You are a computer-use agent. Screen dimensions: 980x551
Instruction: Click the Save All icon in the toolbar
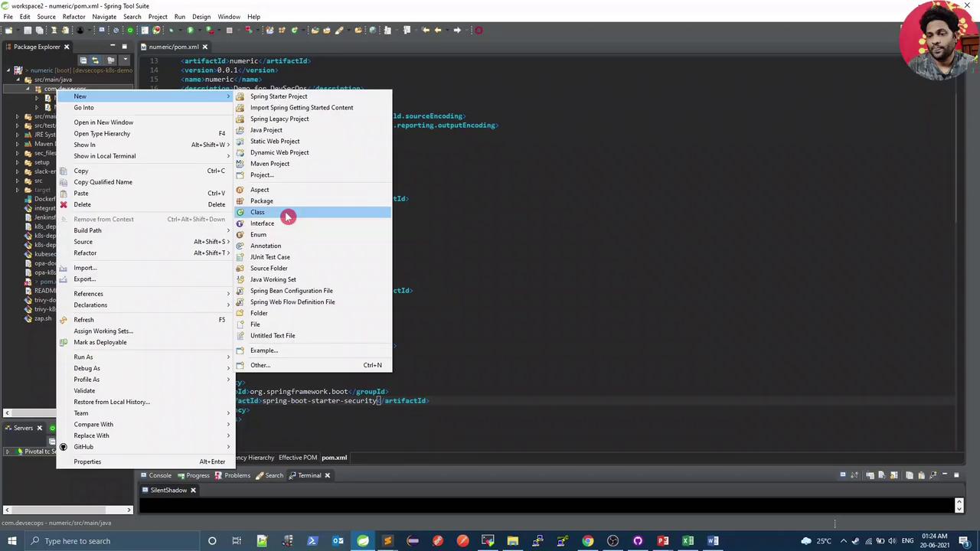[40, 31]
